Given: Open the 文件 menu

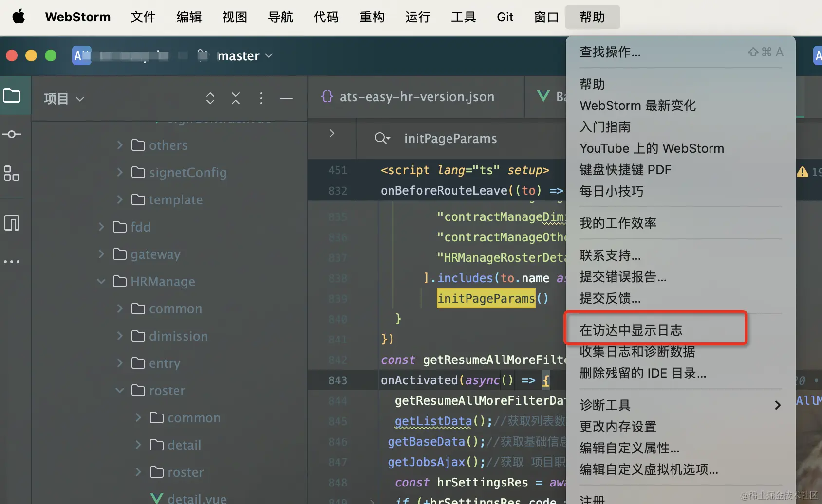Looking at the screenshot, I should click(143, 17).
